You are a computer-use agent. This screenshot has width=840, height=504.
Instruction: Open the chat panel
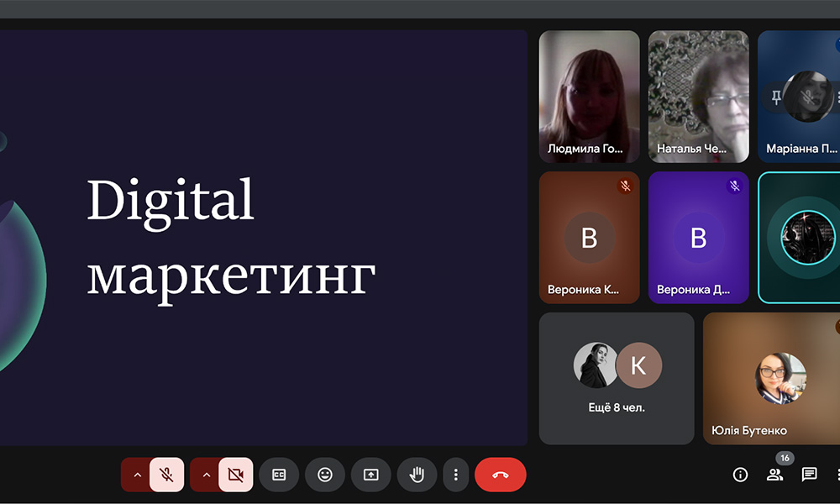coord(809,475)
